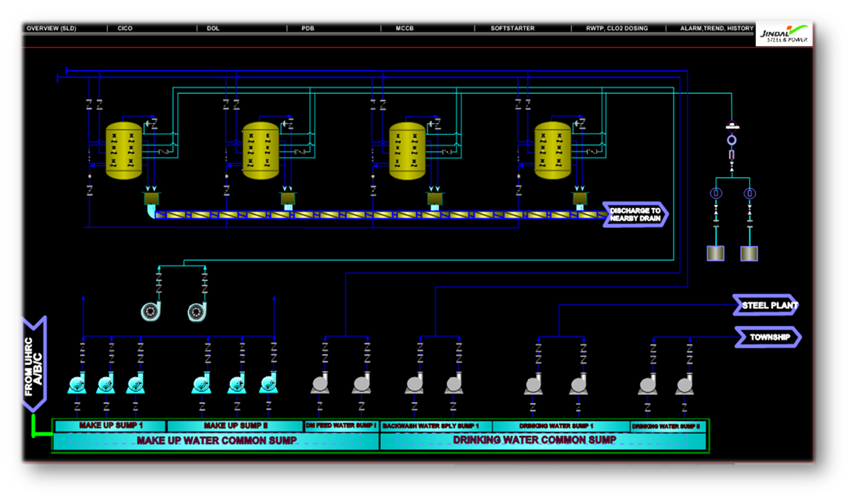Open the OVERVIEW (SLD) menu tab
The width and height of the screenshot is (854, 504).
52,28
